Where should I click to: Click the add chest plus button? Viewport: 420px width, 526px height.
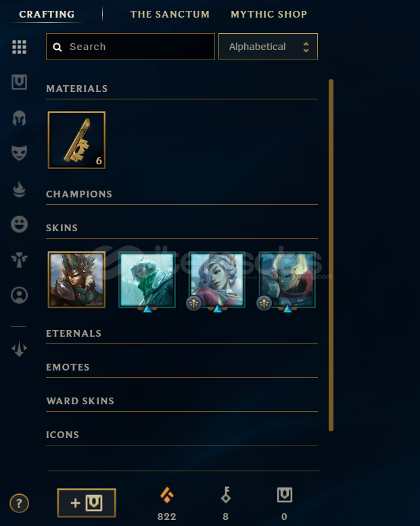[87, 503]
